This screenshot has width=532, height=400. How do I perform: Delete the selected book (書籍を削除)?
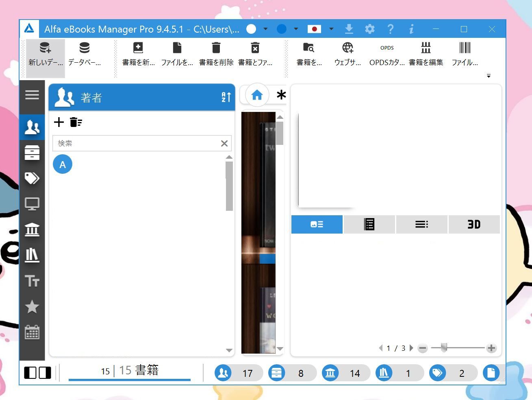[215, 54]
